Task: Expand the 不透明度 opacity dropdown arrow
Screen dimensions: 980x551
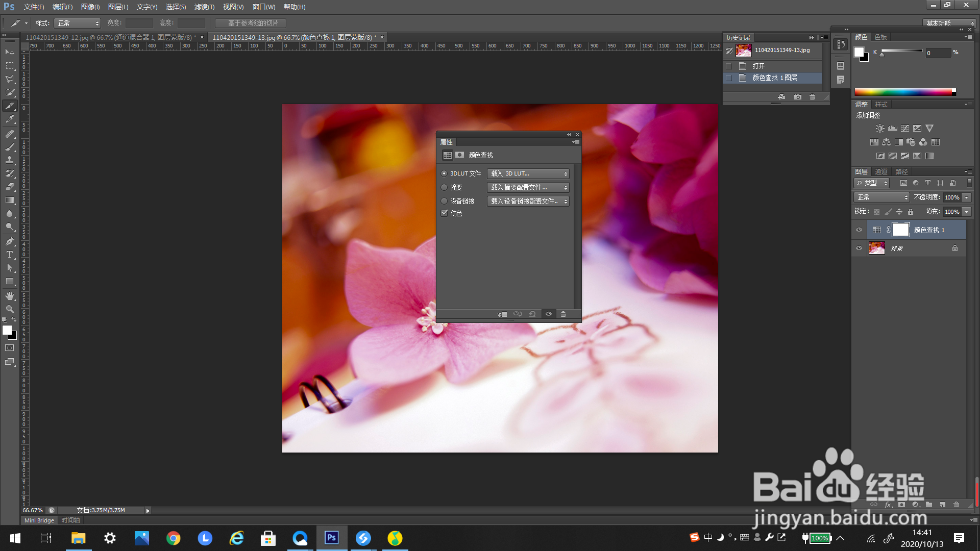Action: 967,197
